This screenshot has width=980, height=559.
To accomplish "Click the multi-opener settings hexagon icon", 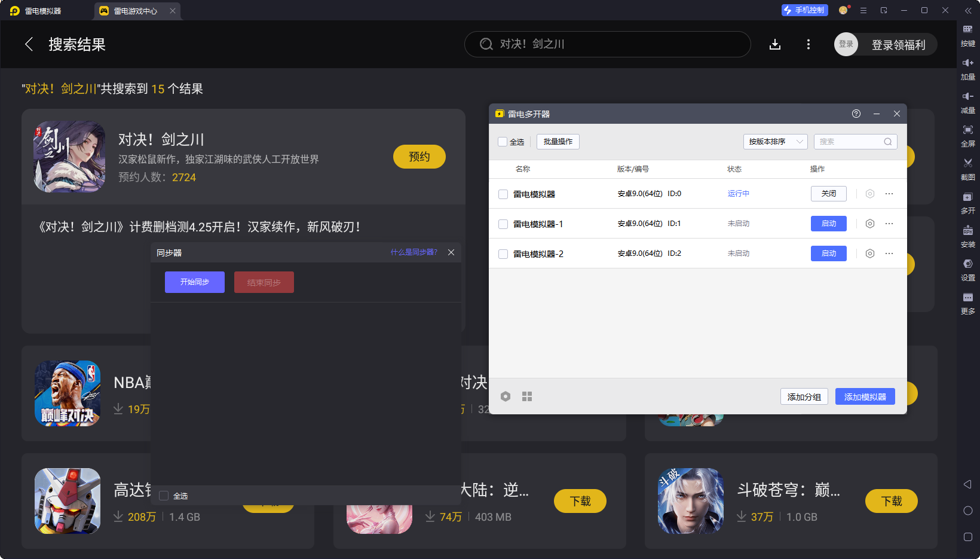I will pos(506,396).
